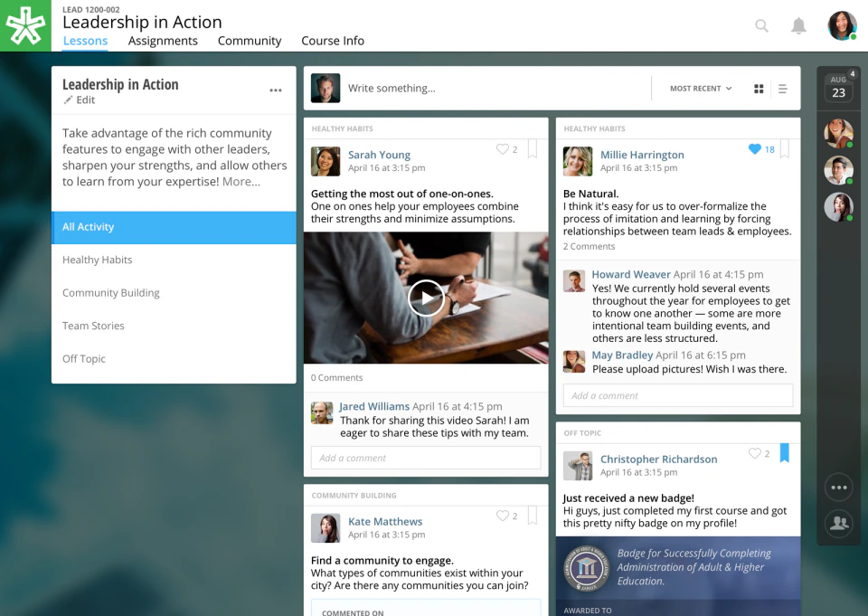The width and height of the screenshot is (868, 616).
Task: Switch to the Assignments tab
Action: click(x=163, y=41)
